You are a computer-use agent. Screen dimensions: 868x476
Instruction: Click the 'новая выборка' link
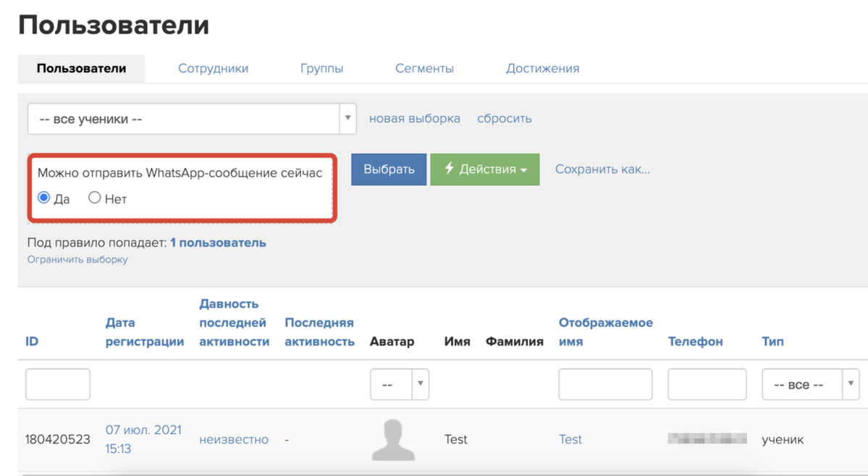[414, 119]
